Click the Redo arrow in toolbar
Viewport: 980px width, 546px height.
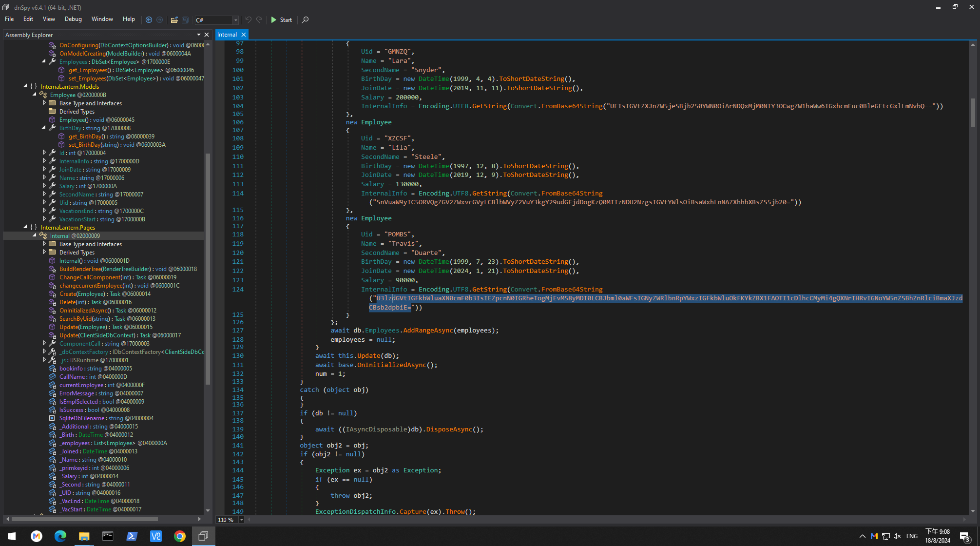coord(260,20)
